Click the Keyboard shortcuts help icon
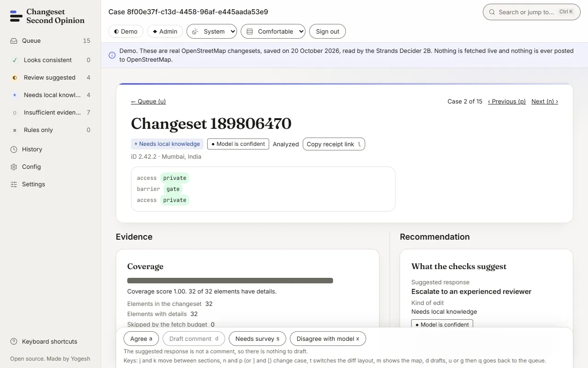This screenshot has height=368, width=588. (x=14, y=341)
